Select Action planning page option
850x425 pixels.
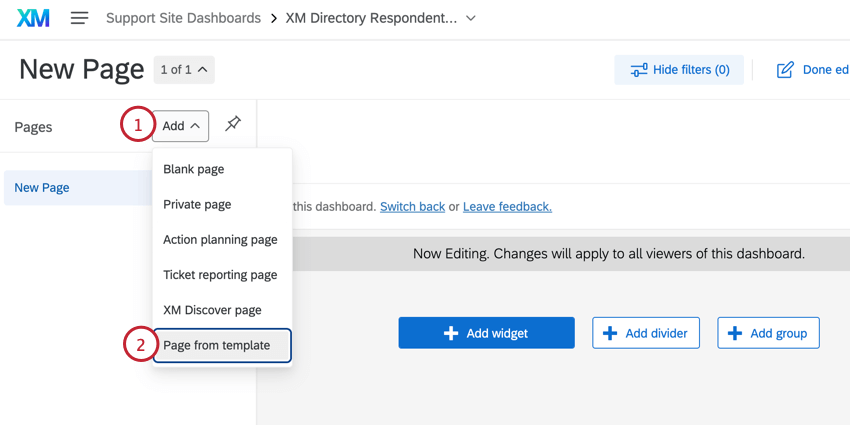(x=220, y=240)
